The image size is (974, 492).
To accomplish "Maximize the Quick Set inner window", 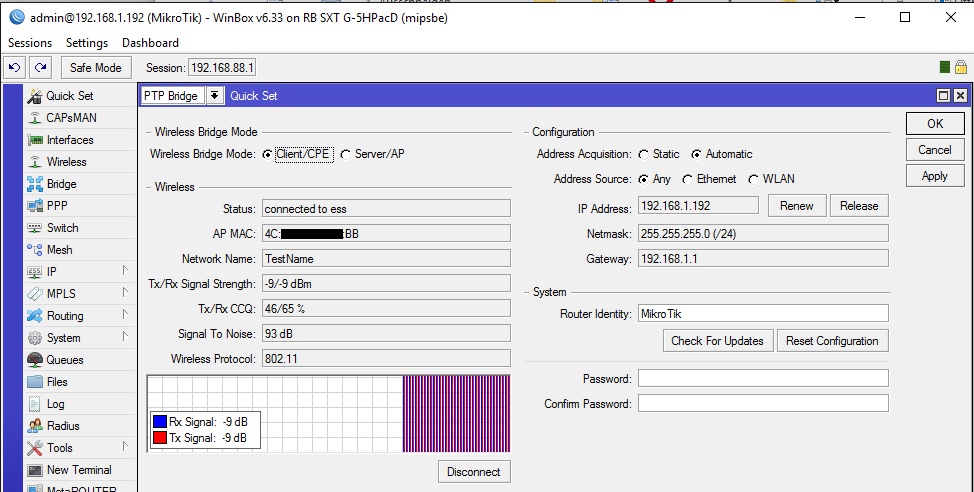I will (944, 96).
